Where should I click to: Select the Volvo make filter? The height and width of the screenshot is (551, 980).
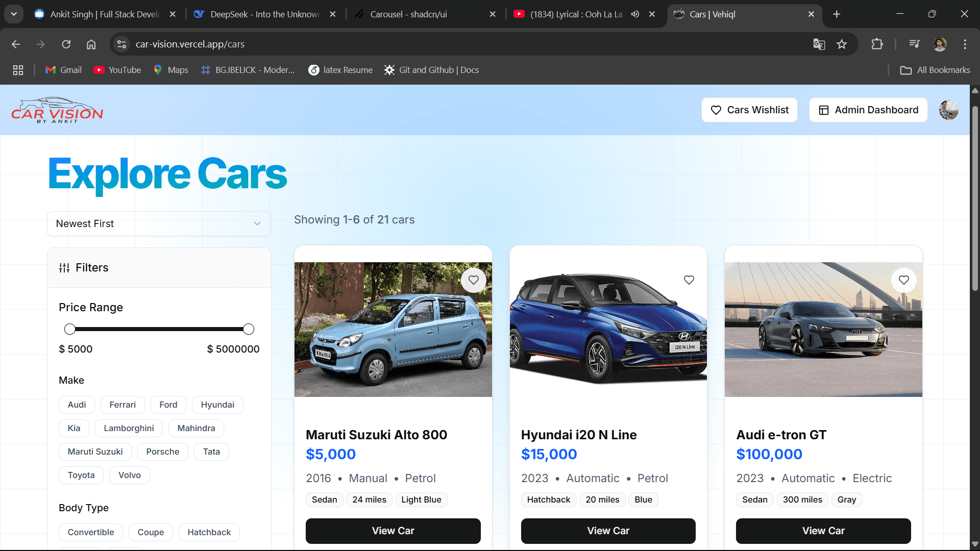coord(130,475)
